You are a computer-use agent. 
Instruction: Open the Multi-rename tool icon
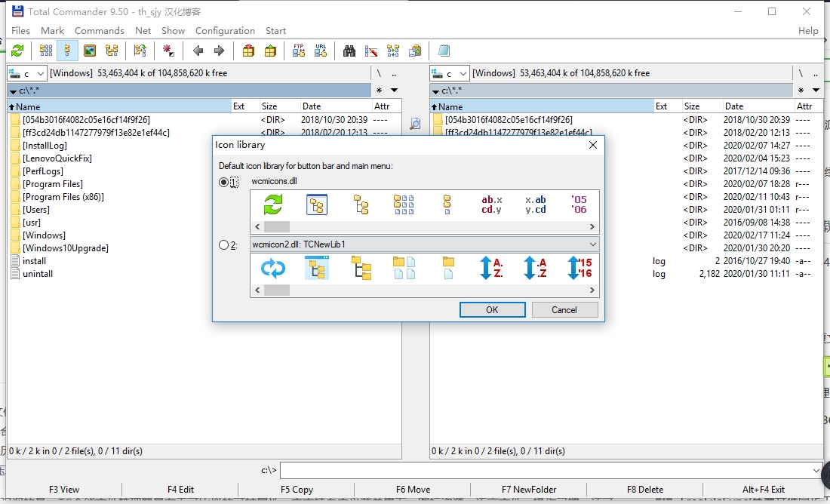371,51
